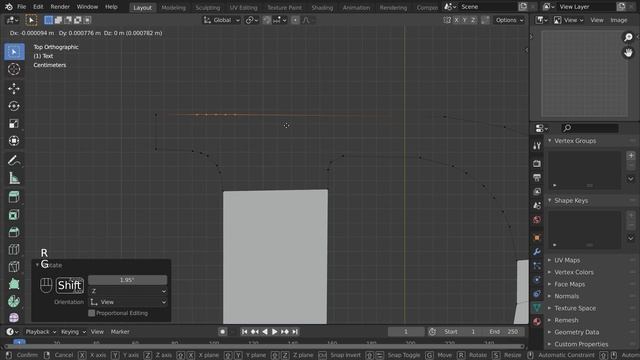Image resolution: width=640 pixels, height=360 pixels.
Task: Open Orientation View dropdown
Action: [128, 302]
